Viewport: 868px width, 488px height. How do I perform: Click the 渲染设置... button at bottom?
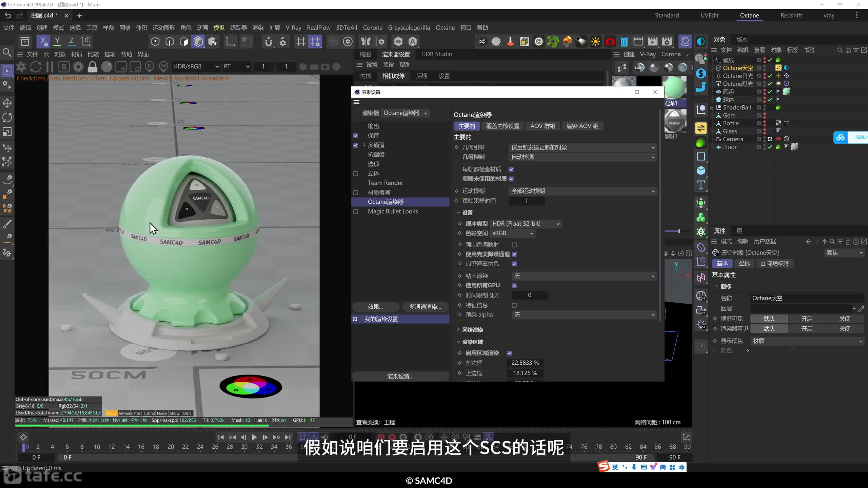tap(400, 376)
